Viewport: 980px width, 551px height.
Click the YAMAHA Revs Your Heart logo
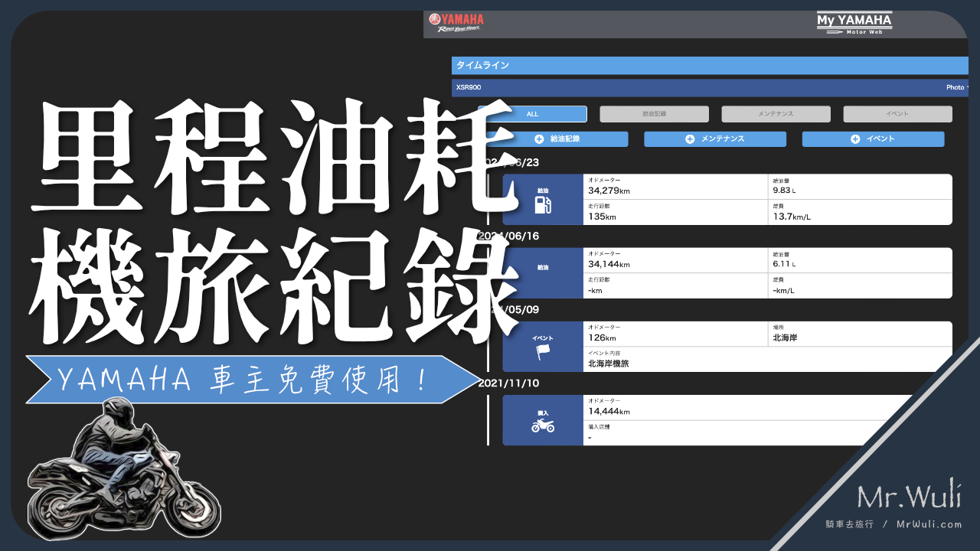click(x=456, y=22)
